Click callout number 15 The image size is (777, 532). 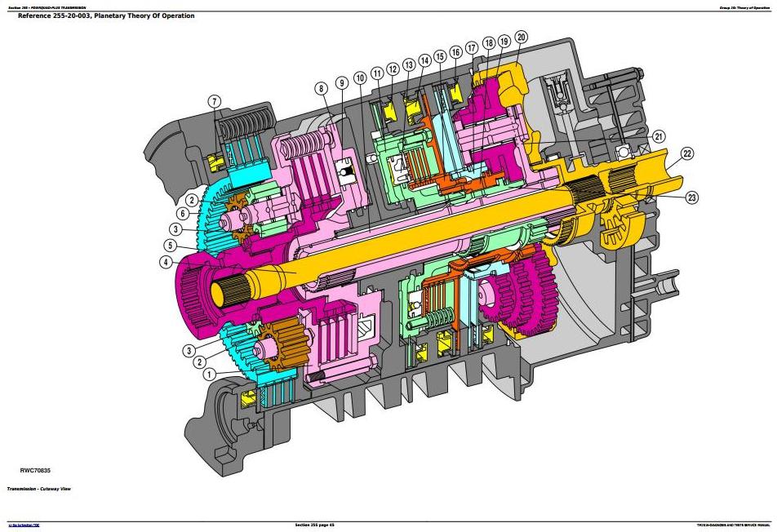(440, 56)
